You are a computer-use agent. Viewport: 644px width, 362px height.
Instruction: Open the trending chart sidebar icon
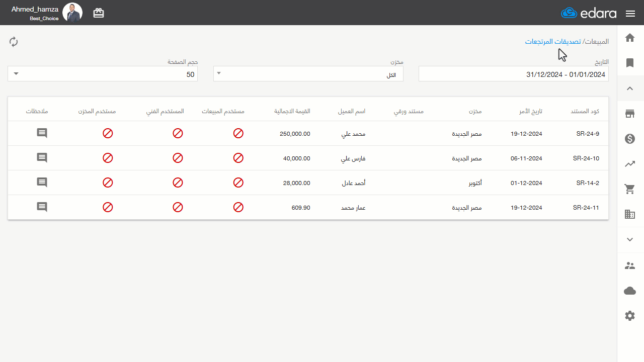pos(630,164)
